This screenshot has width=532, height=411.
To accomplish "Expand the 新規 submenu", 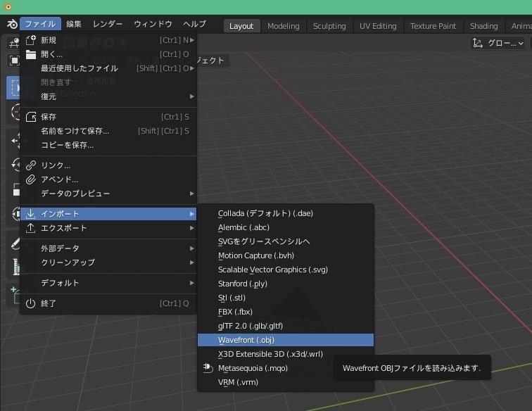I will 108,40.
